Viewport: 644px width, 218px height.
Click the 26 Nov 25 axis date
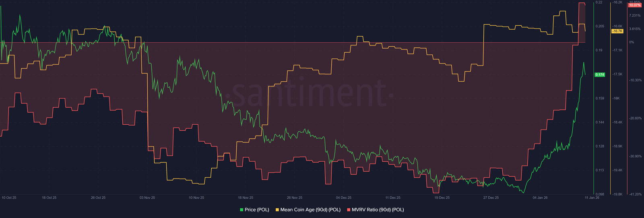295,198
